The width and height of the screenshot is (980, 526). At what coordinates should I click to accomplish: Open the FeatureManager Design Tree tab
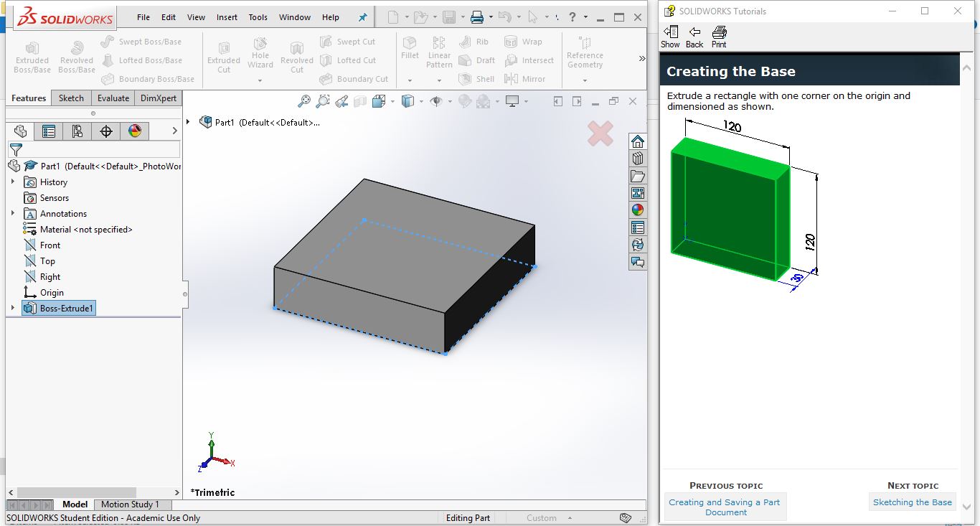click(x=20, y=131)
